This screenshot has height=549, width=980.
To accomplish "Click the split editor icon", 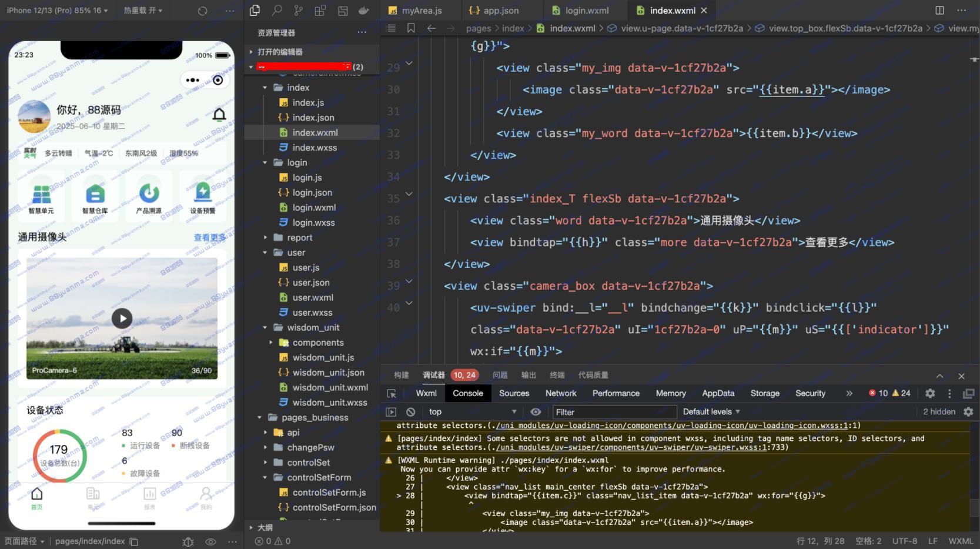I will (939, 10).
